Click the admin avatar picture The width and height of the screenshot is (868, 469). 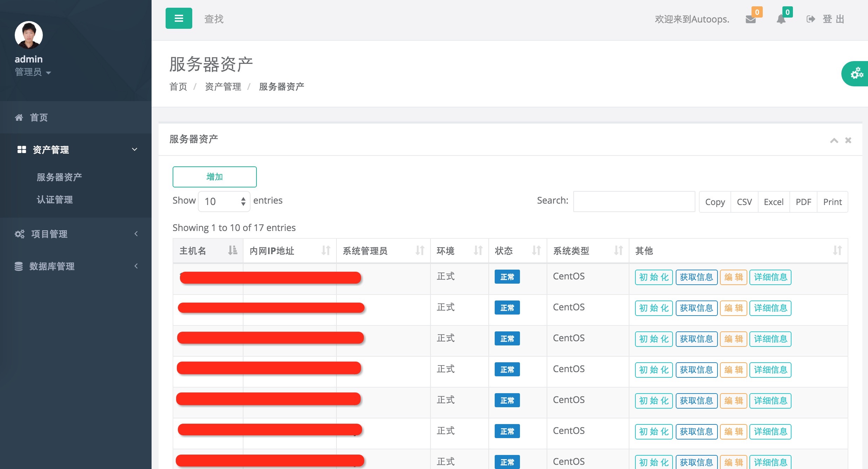(x=29, y=35)
